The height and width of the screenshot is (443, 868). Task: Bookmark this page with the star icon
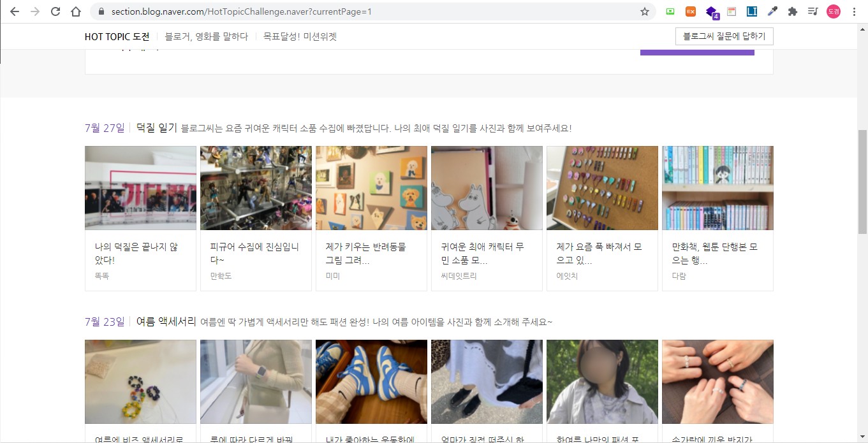click(x=645, y=11)
